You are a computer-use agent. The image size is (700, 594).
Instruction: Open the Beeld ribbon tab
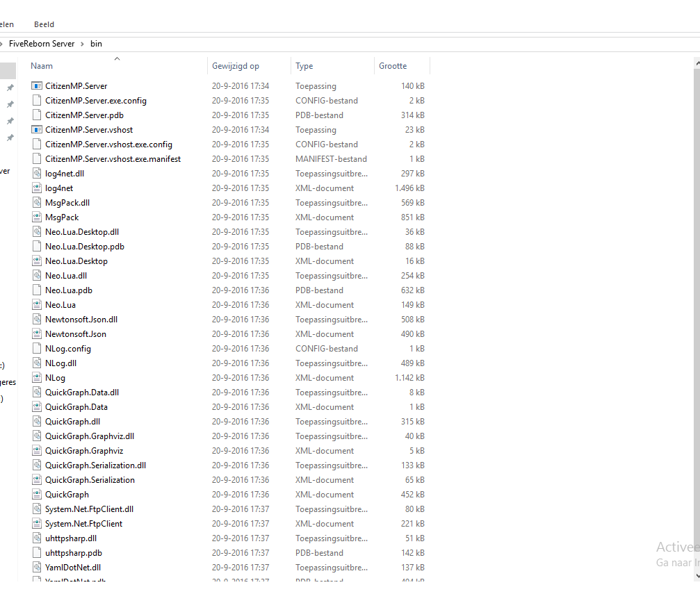tap(44, 24)
